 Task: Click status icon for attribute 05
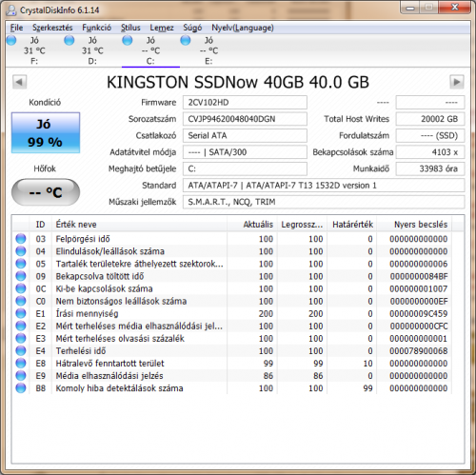pyautogui.click(x=21, y=264)
